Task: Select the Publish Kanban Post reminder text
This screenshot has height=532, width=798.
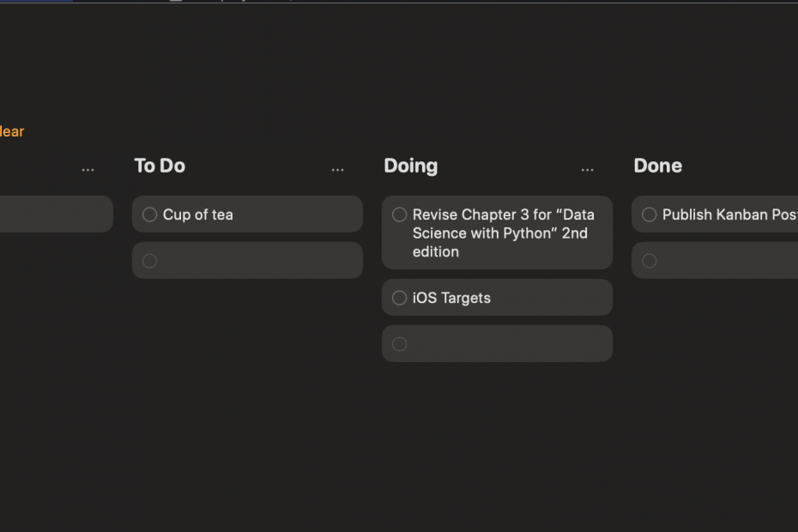Action: pyautogui.click(x=729, y=215)
